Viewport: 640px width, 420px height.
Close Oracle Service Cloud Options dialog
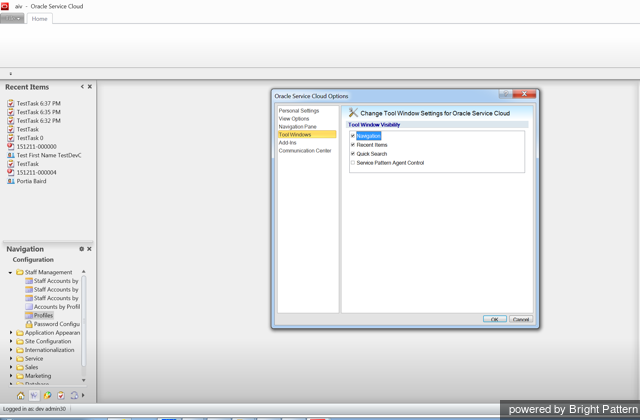tap(524, 94)
